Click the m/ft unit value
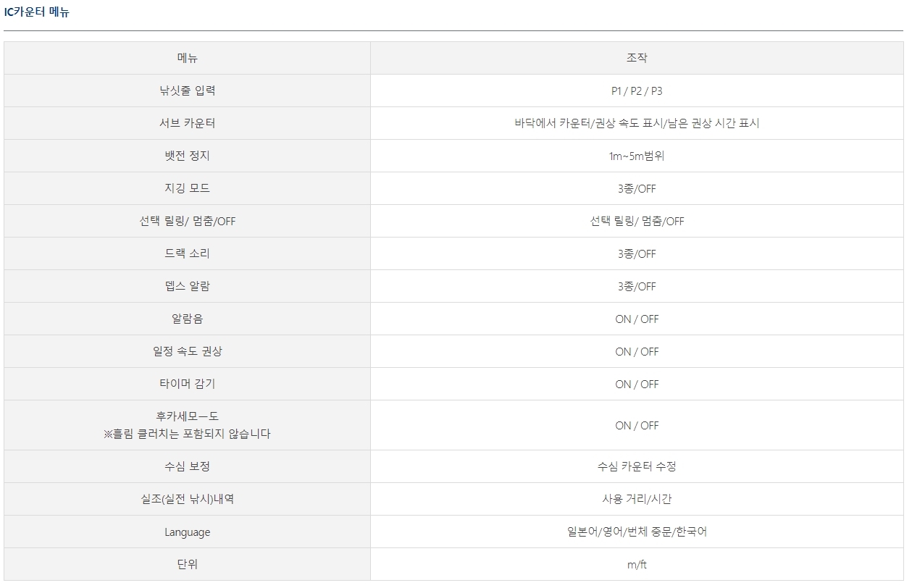The width and height of the screenshot is (912, 588). (636, 565)
